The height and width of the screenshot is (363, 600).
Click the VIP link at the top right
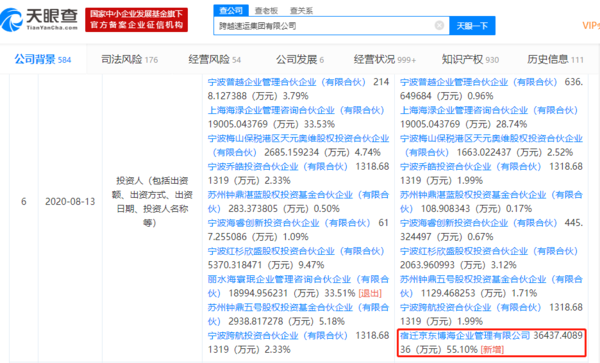coord(591,26)
